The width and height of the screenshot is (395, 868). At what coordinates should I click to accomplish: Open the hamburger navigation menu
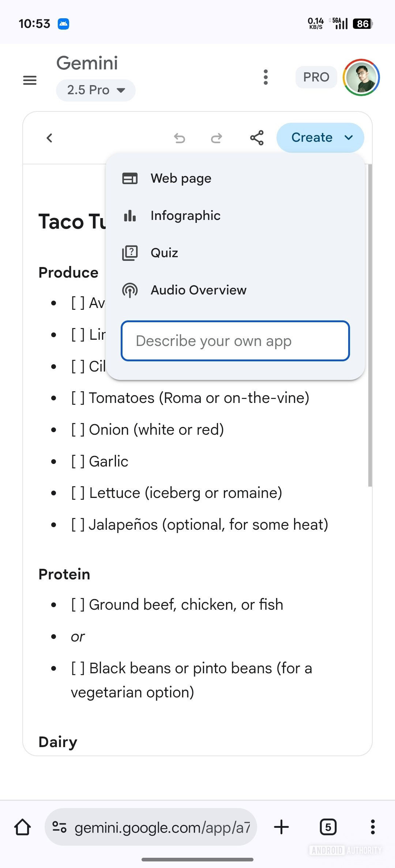point(30,80)
